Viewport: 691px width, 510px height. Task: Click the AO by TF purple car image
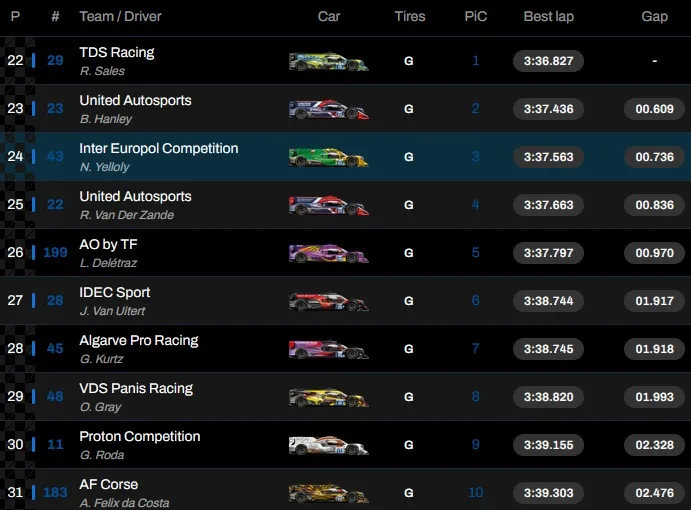[x=328, y=253]
